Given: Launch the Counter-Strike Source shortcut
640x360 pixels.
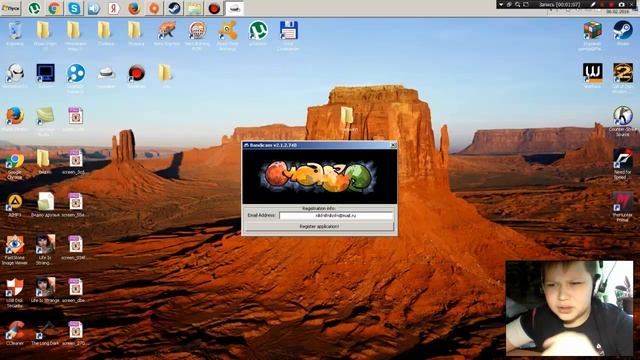Looking at the screenshot, I should pyautogui.click(x=623, y=121).
